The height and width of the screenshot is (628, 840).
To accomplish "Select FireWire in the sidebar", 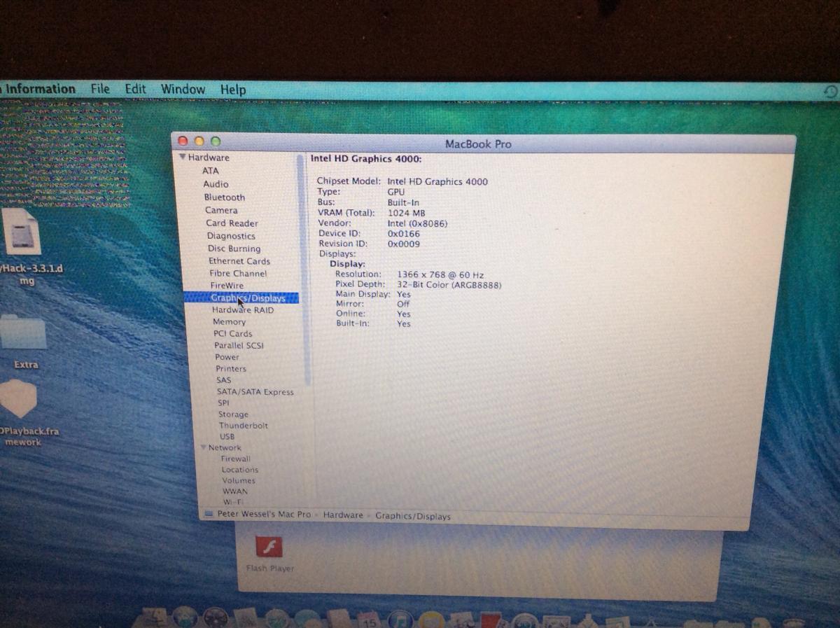I will pos(227,286).
